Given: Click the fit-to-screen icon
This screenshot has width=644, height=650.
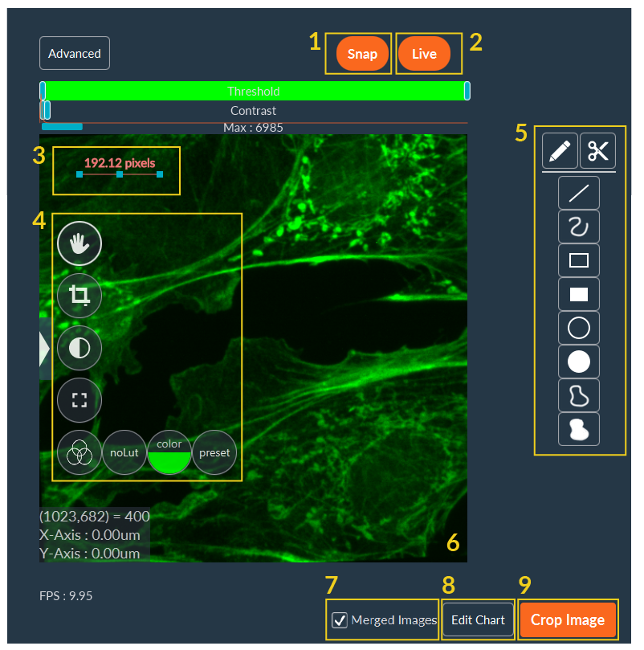Looking at the screenshot, I should coord(79,399).
